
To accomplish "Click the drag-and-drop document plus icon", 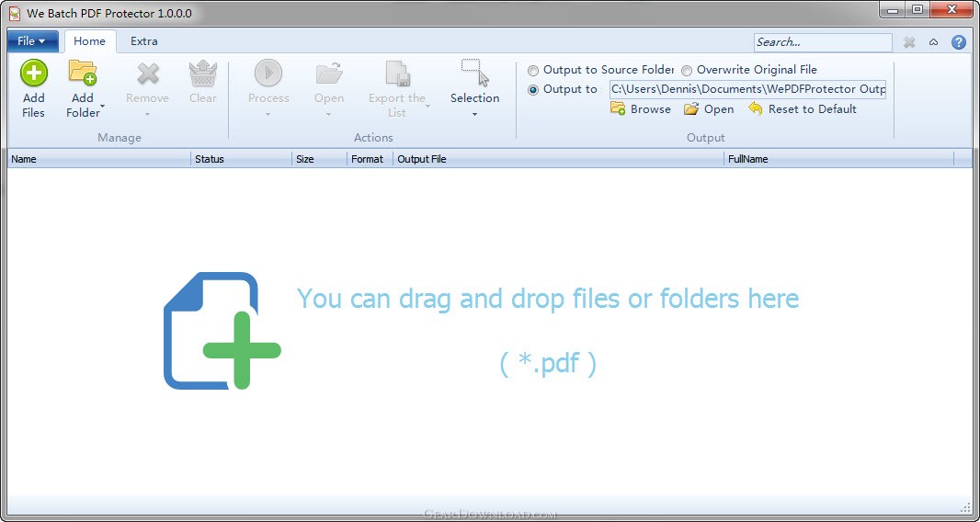I will pyautogui.click(x=222, y=331).
